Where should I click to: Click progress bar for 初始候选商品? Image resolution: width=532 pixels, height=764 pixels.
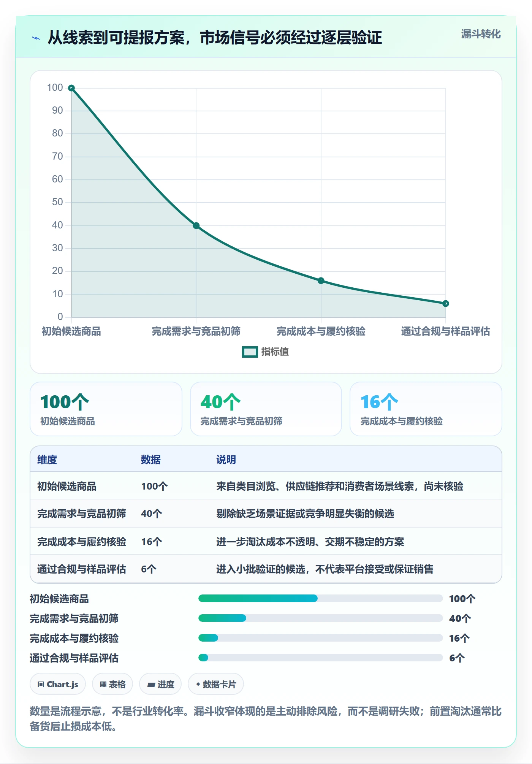tap(320, 599)
